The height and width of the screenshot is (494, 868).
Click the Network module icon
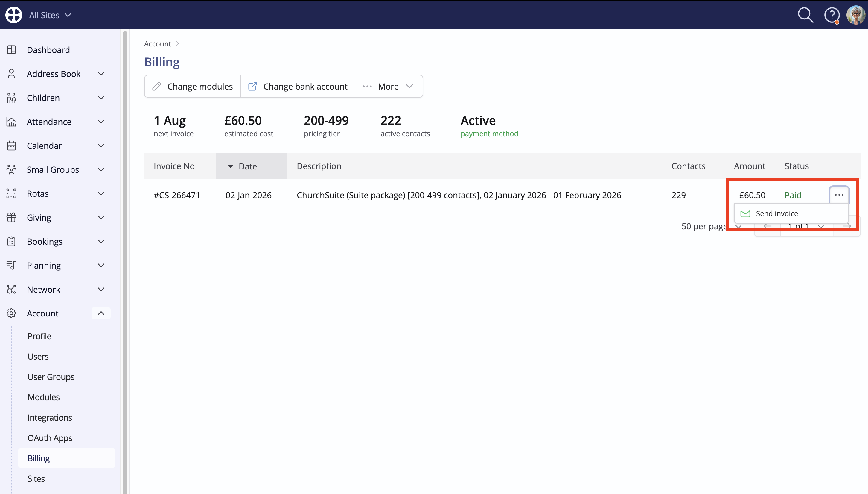tap(12, 290)
